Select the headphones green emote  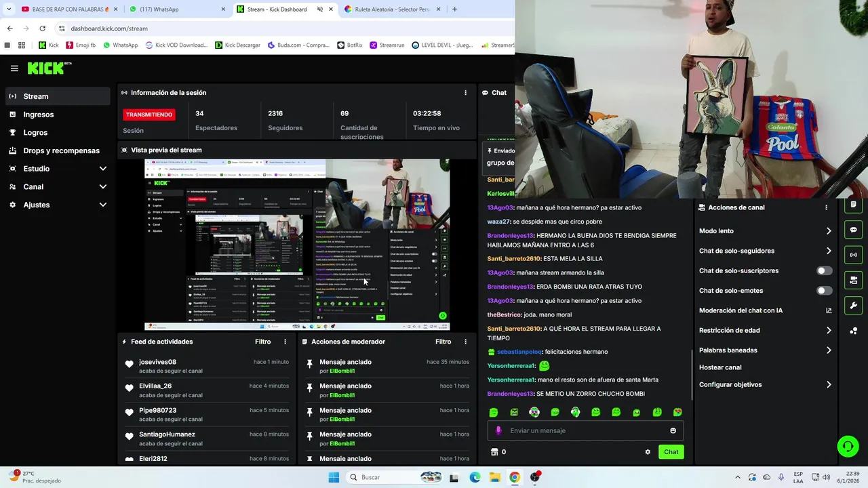point(575,412)
